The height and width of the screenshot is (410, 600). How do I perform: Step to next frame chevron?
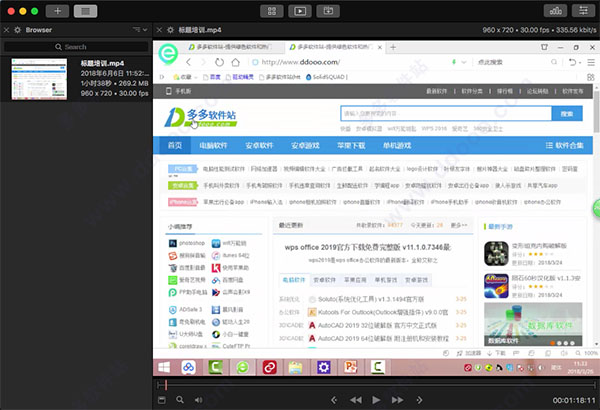click(x=419, y=400)
